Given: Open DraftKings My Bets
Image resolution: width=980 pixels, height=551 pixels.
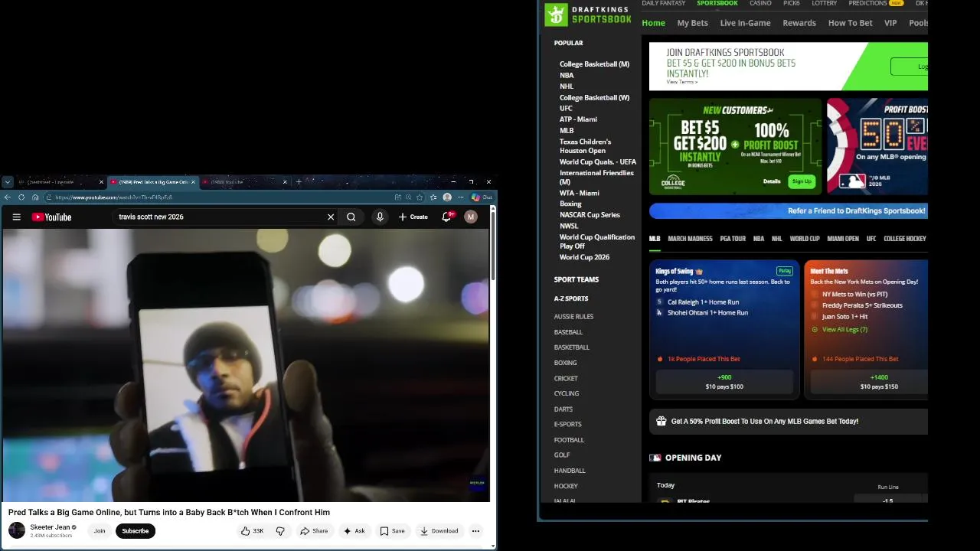Looking at the screenshot, I should pyautogui.click(x=692, y=23).
